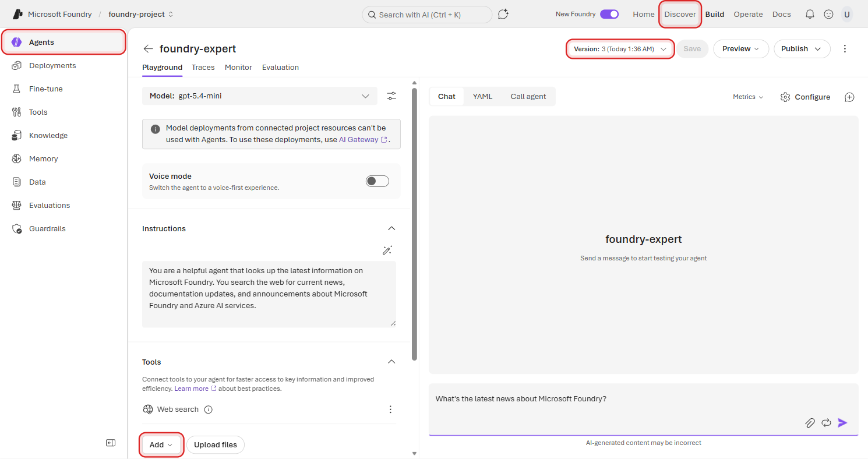The width and height of the screenshot is (868, 459).
Task: Click the Microsoft Foundry breadcrumb text
Action: pos(60,15)
